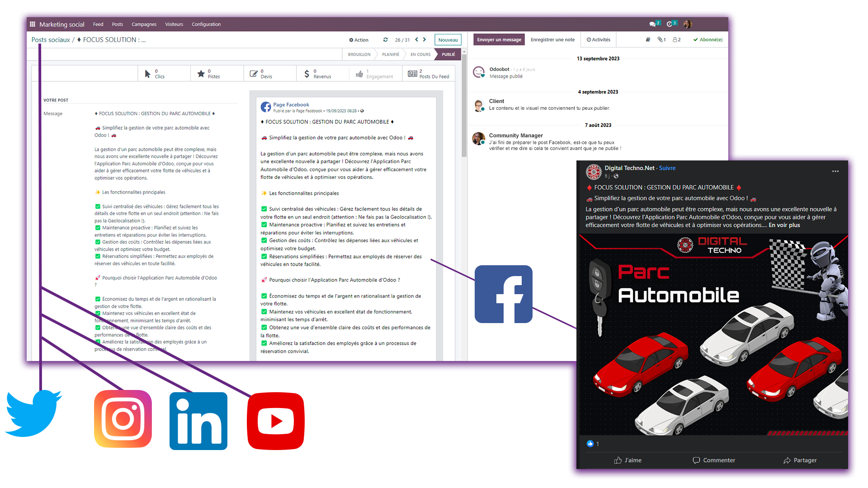Open activities clock icon with badge 3

(671, 24)
